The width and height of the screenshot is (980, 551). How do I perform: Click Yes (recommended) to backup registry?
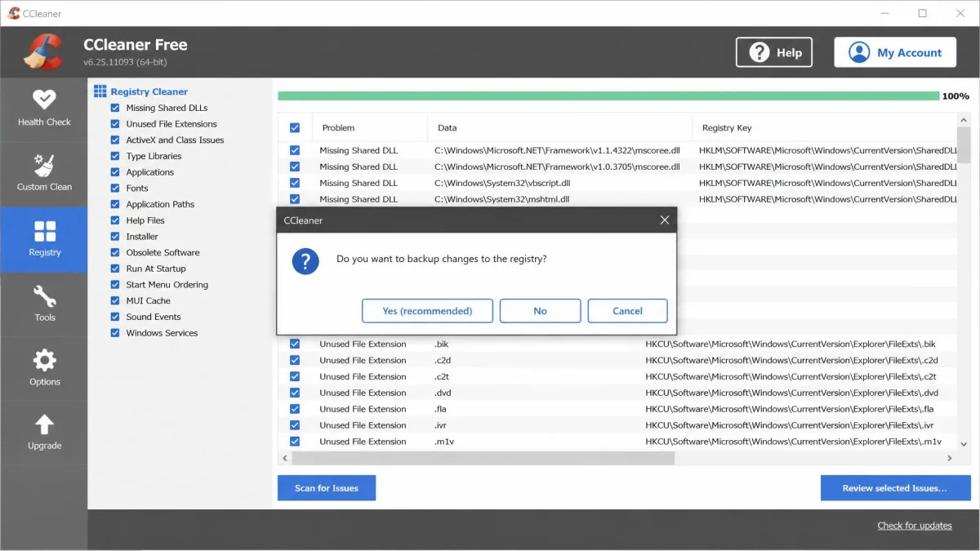[427, 311]
